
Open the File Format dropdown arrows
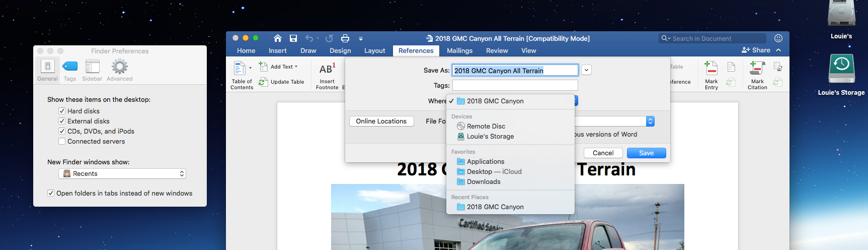click(x=650, y=121)
